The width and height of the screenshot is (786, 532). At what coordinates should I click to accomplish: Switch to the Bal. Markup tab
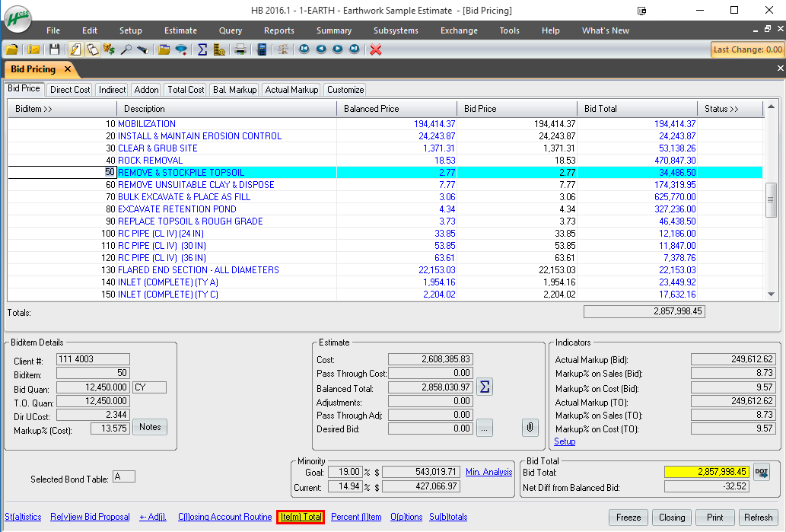coord(234,90)
